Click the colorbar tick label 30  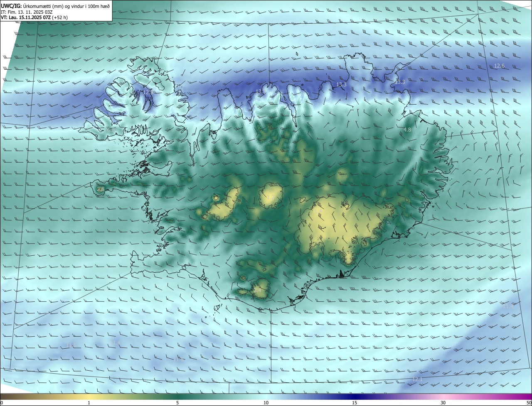443,403
